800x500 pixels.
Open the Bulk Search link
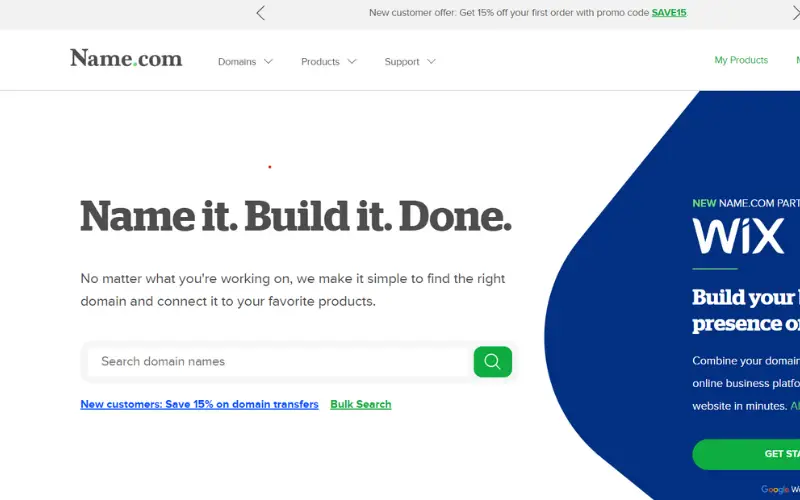click(361, 405)
